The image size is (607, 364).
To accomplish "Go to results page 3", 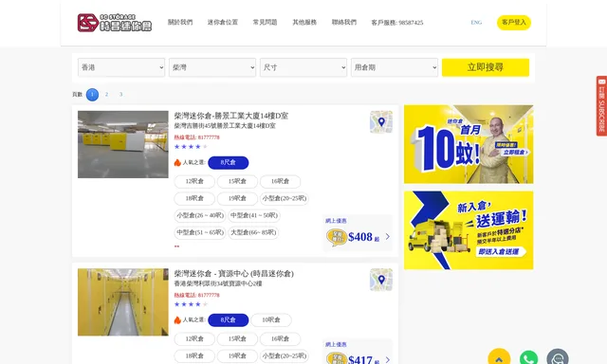I will click(x=120, y=95).
